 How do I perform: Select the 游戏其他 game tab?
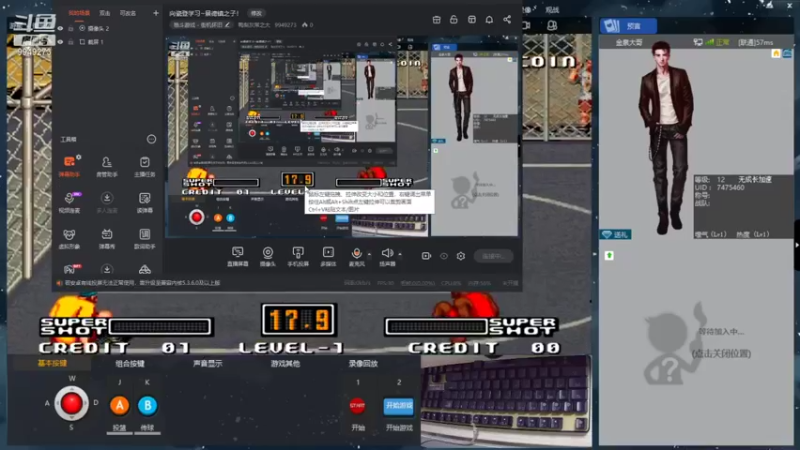(285, 363)
